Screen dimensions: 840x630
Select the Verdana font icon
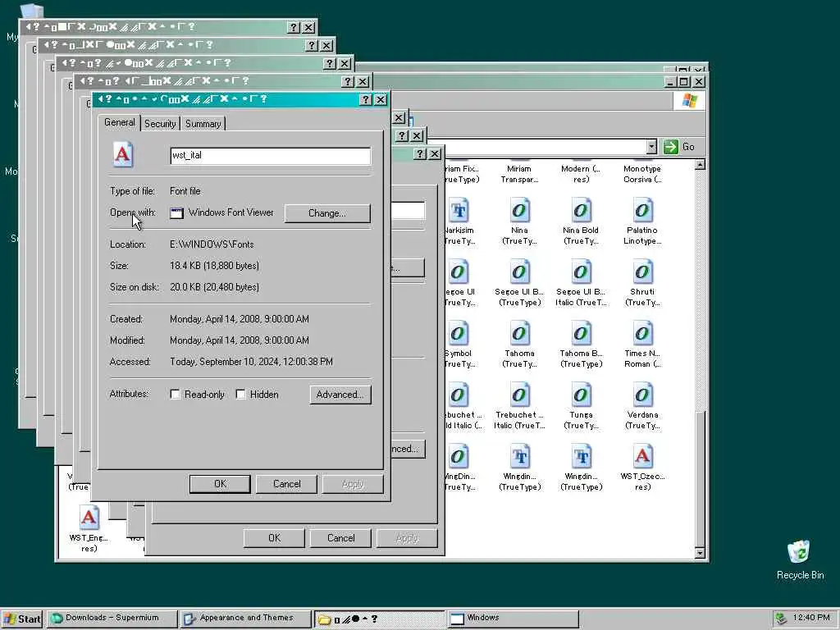click(x=642, y=395)
